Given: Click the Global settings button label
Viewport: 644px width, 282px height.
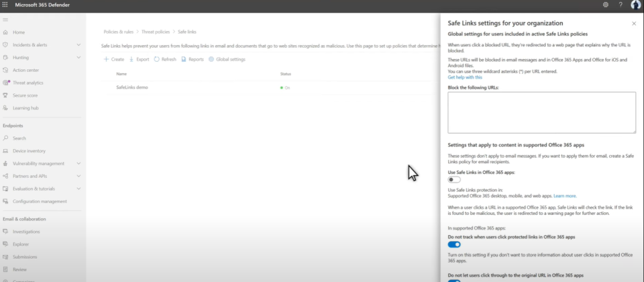Looking at the screenshot, I should point(231,59).
